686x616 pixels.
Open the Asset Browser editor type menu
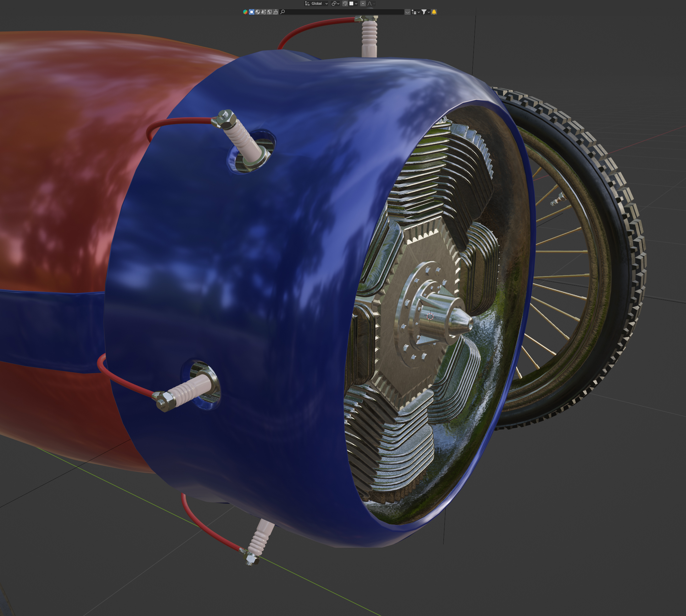pyautogui.click(x=245, y=12)
